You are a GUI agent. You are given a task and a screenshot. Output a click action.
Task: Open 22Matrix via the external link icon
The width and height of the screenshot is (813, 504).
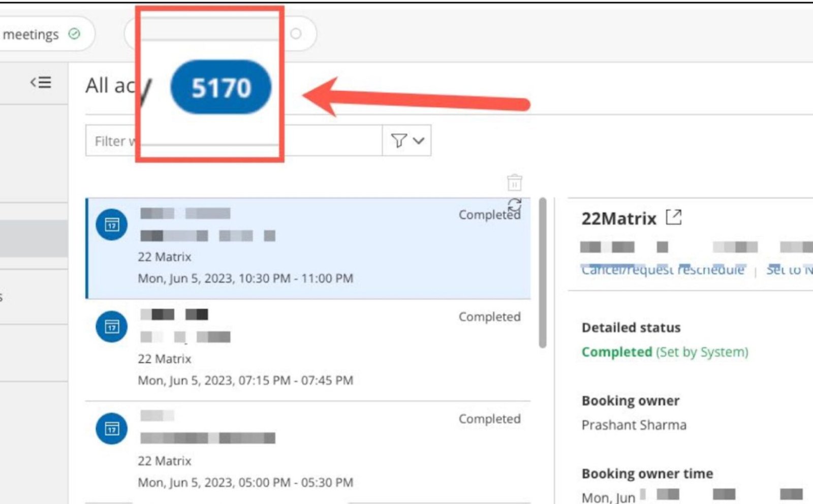click(674, 217)
